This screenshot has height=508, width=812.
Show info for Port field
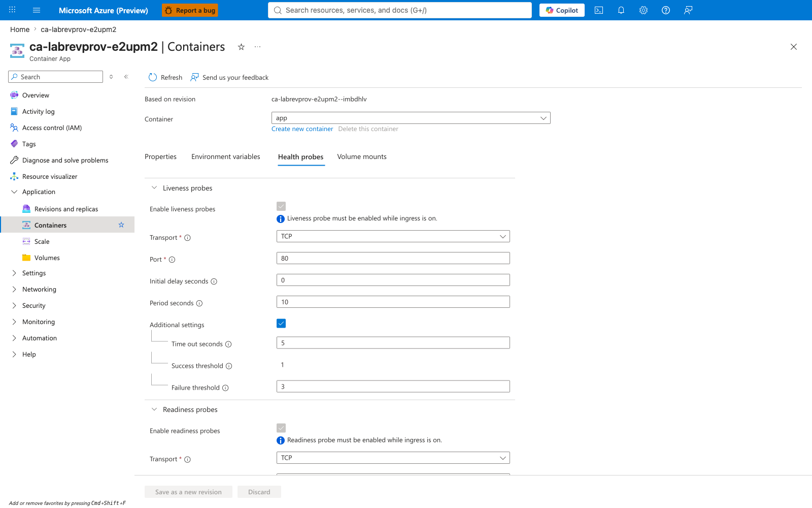click(172, 260)
